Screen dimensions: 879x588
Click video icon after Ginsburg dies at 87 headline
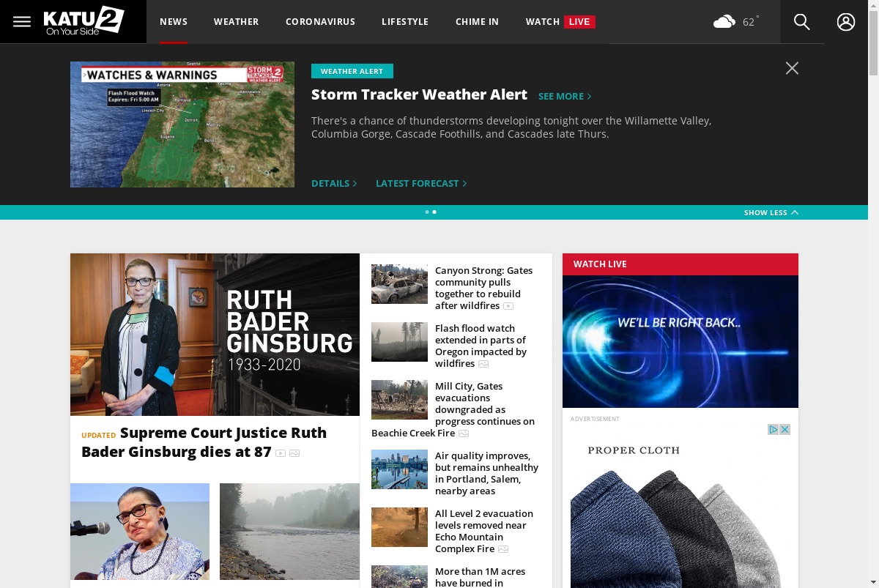(x=281, y=453)
